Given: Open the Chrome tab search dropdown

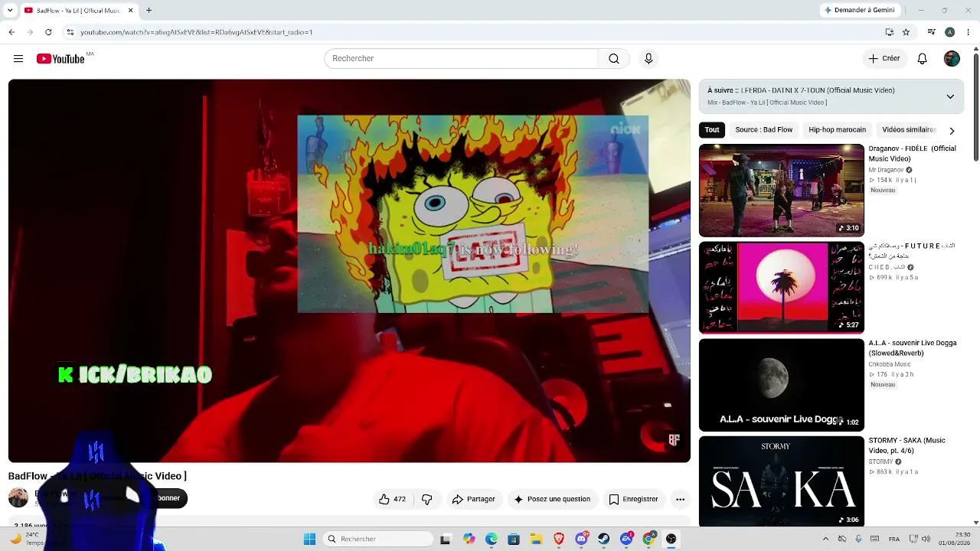Looking at the screenshot, I should tap(10, 11).
